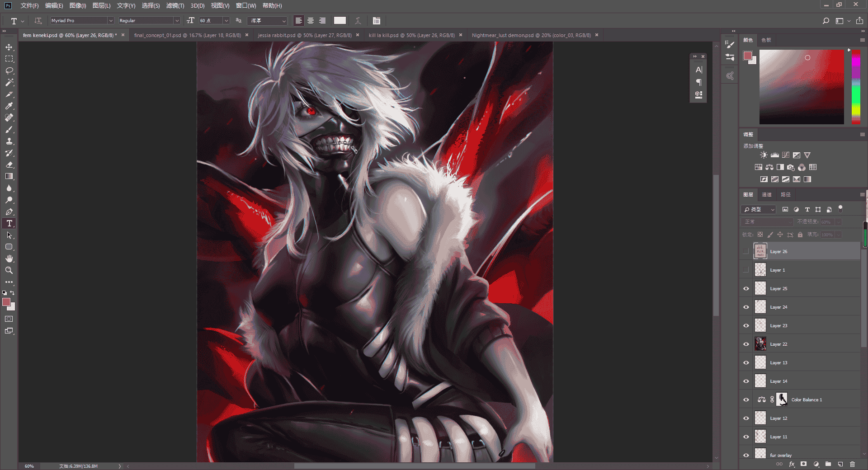Open the 图层(L) menu
Screen dimensions: 868x470
[x=101, y=5]
